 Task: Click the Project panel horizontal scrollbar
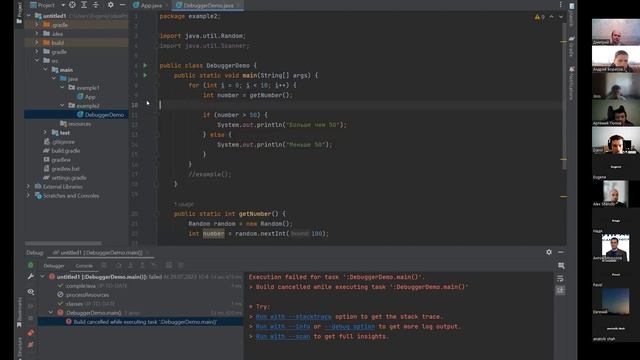pyautogui.click(x=63, y=243)
